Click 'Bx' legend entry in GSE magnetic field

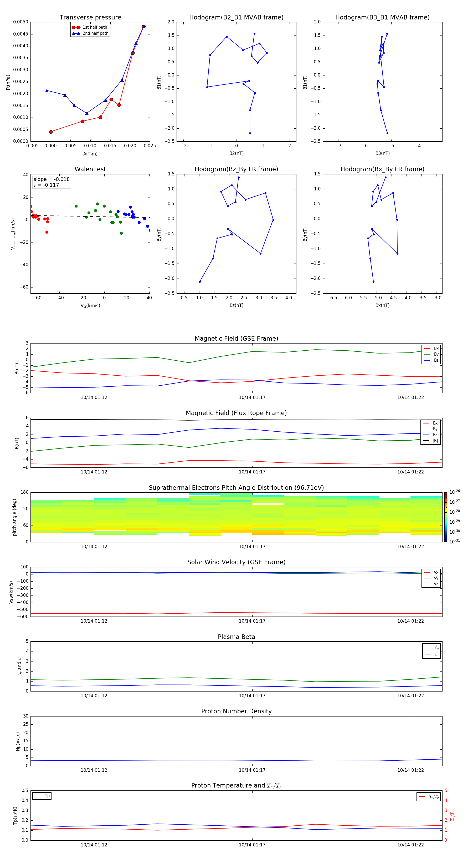(431, 349)
